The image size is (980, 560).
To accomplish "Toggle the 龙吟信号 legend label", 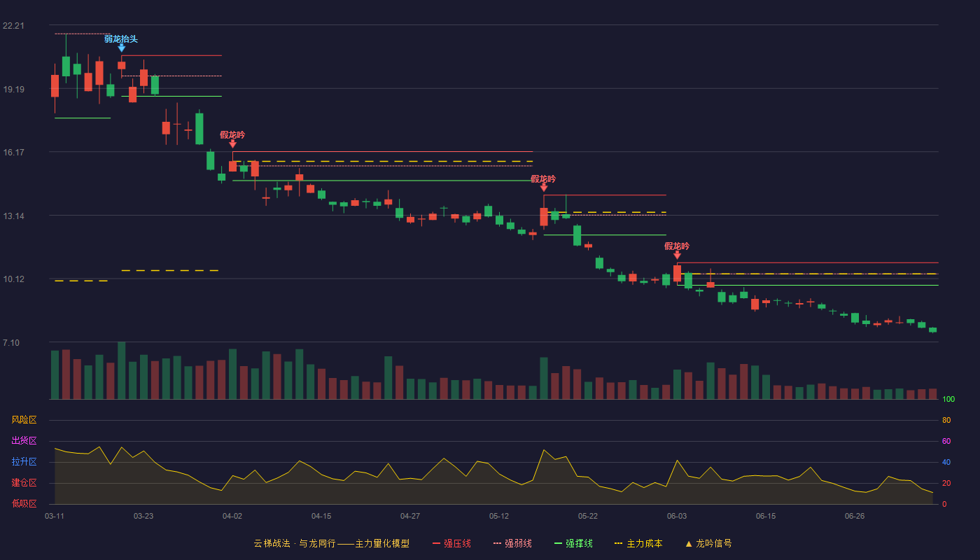I will [x=714, y=543].
